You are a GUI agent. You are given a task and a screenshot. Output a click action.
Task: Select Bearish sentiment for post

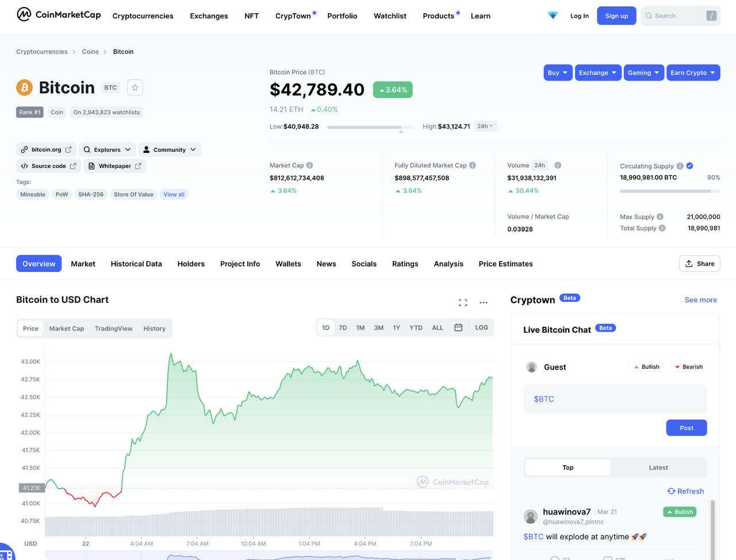tap(689, 367)
